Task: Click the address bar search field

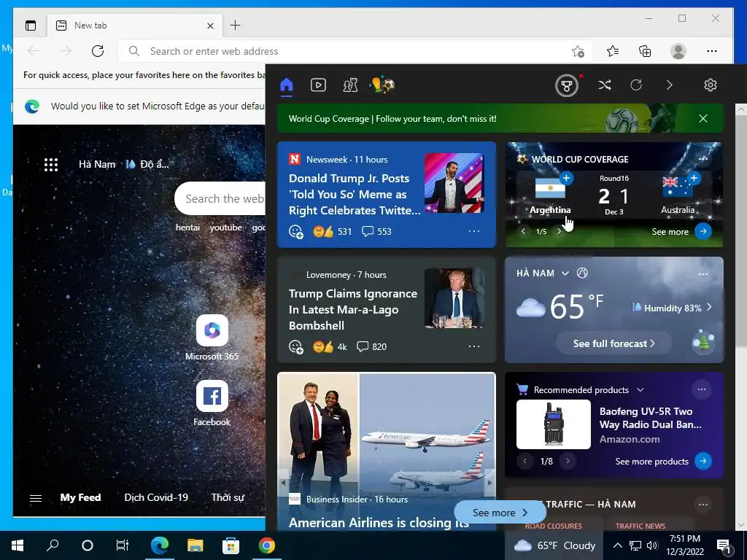Action: click(355, 52)
